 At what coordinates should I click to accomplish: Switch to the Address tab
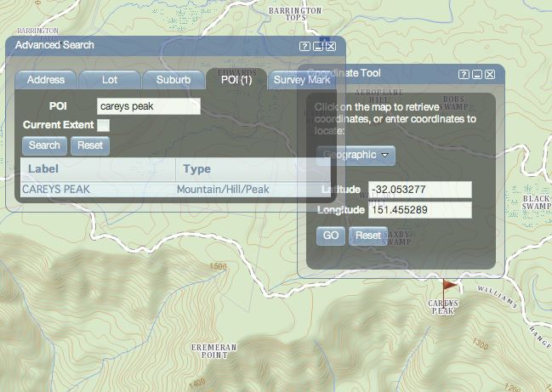(x=46, y=80)
